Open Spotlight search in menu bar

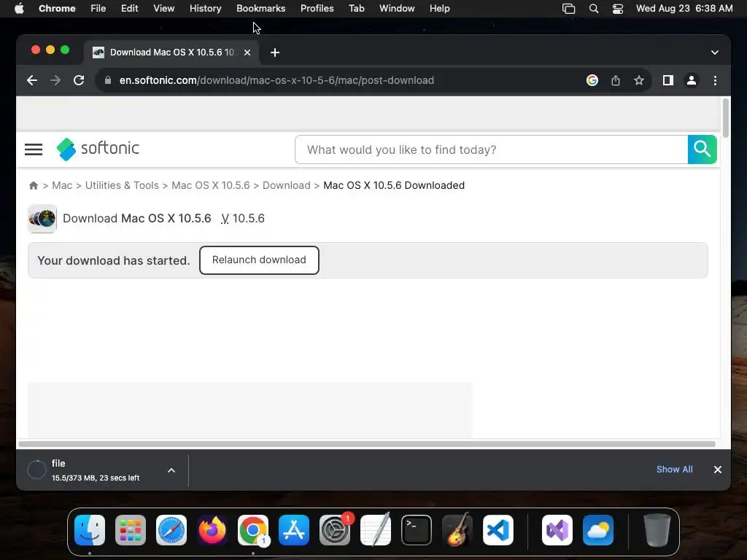594,9
